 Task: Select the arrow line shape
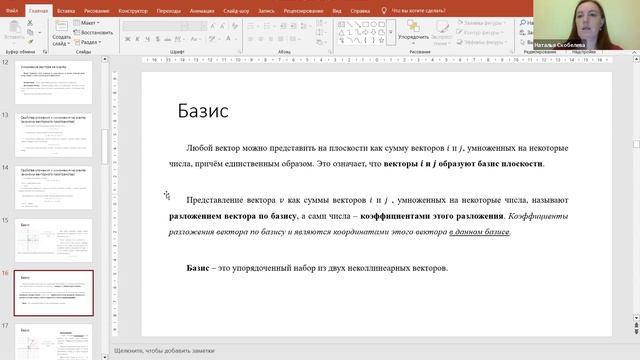coord(357,24)
